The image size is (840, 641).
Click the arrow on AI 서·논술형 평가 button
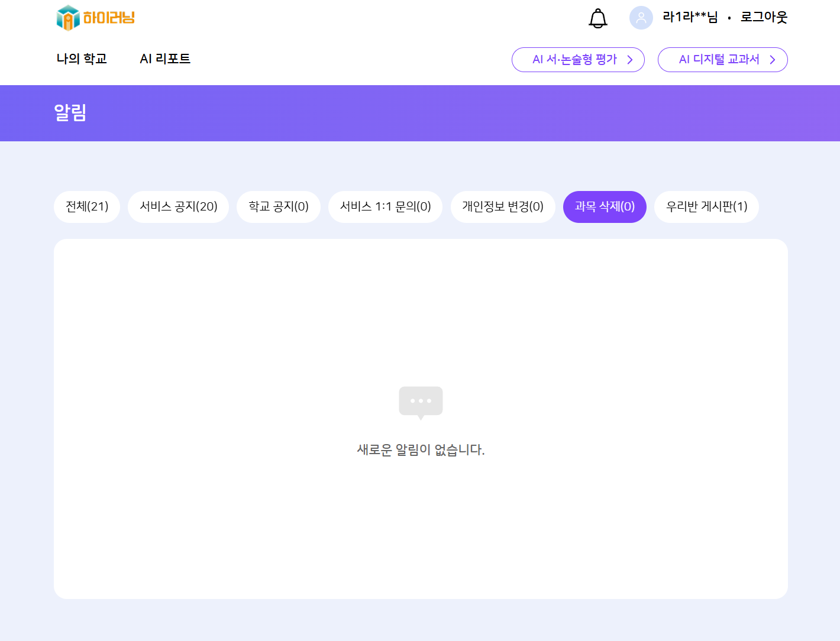[x=630, y=60]
